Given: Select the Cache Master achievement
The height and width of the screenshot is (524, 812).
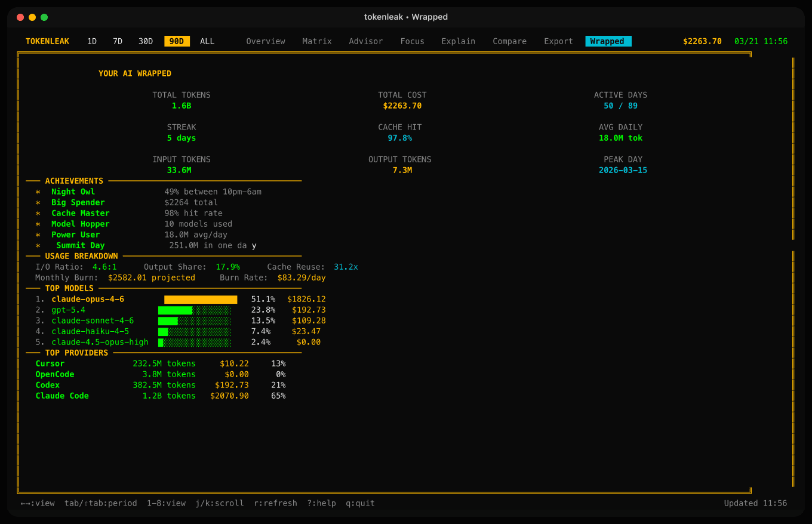Looking at the screenshot, I should click(81, 213).
